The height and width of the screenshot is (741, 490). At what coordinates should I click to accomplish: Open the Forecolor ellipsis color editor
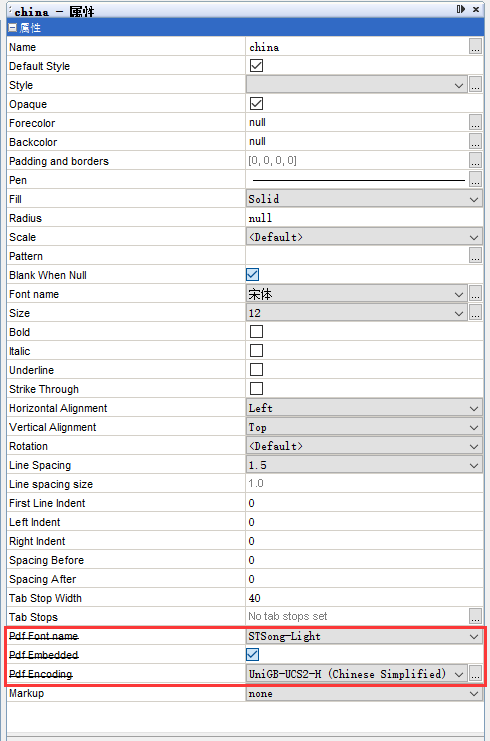(475, 123)
